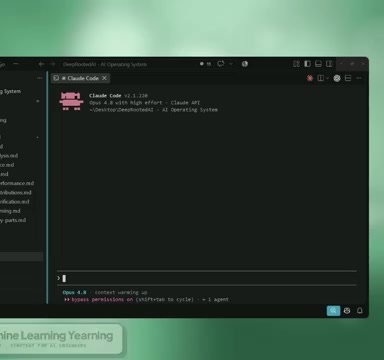Toggle the bottom panel visibility
Image resolution: width=384 pixels, height=360 pixels.
click(318, 64)
